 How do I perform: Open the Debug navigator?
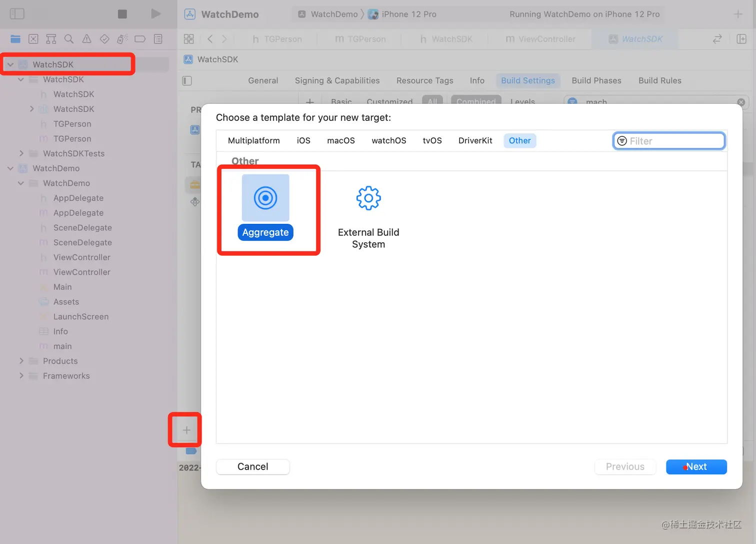tap(122, 39)
